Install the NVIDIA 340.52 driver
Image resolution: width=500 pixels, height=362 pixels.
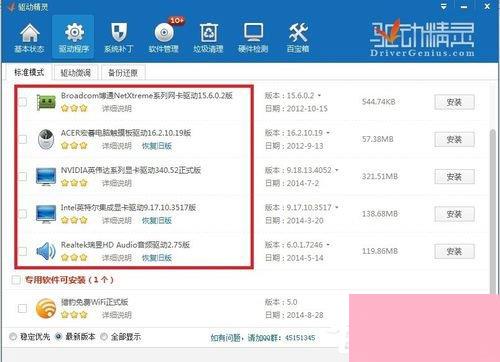[x=454, y=177]
